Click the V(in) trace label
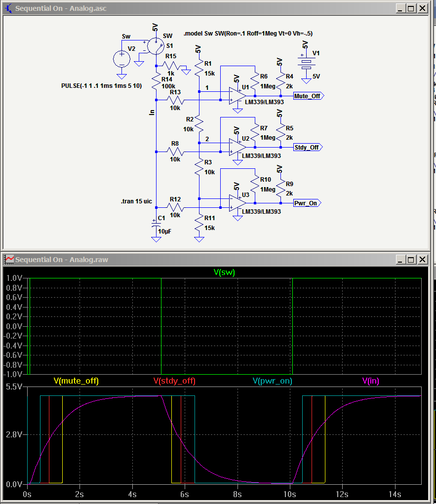The image size is (436, 504). tap(370, 381)
